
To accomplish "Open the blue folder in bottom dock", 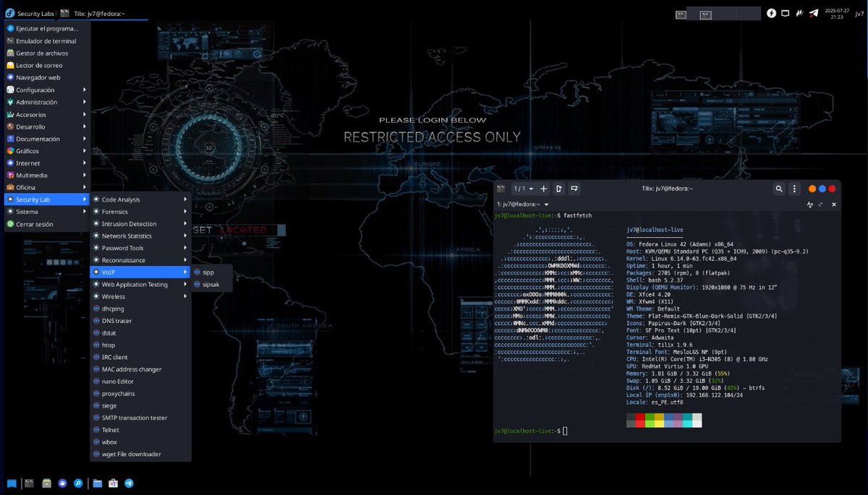I will click(96, 483).
